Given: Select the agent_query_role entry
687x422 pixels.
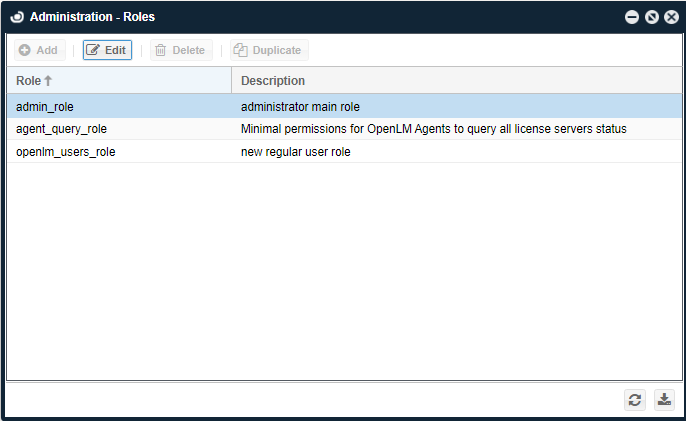Looking at the screenshot, I should pos(61,129).
